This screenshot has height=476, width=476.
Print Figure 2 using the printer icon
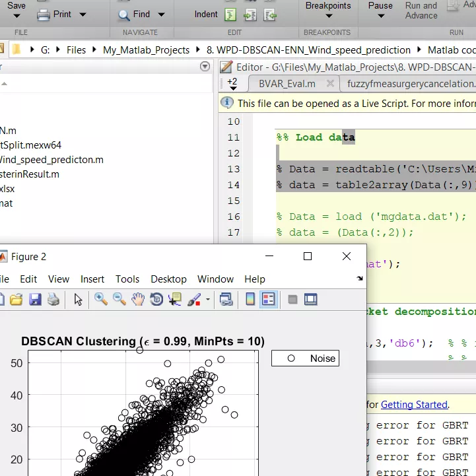click(53, 299)
